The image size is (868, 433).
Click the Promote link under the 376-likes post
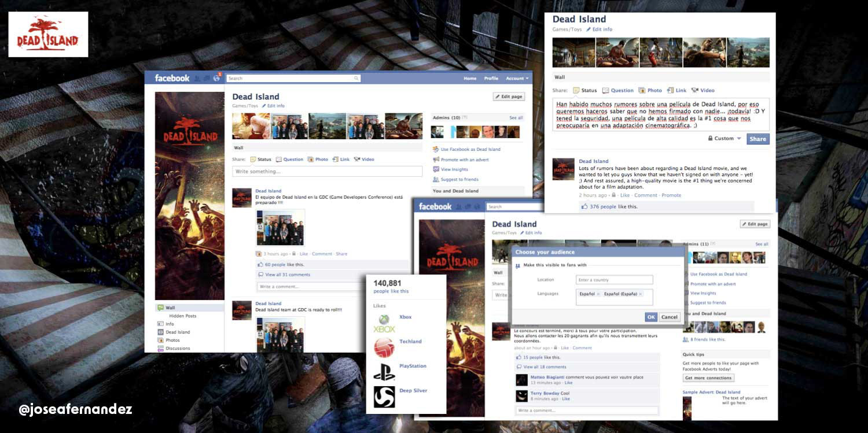coord(671,195)
